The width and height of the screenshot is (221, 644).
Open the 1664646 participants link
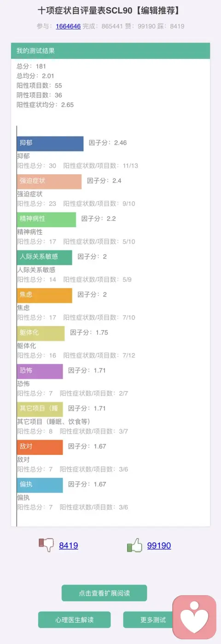tap(68, 26)
